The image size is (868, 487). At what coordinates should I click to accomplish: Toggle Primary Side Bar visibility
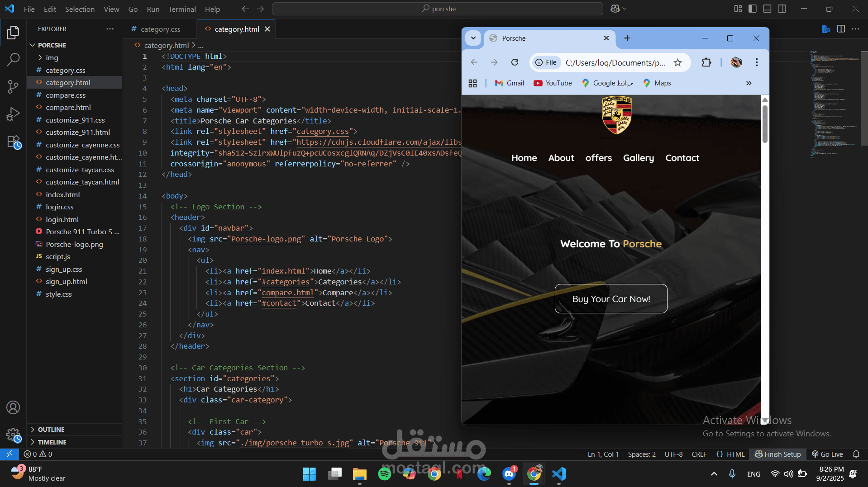[x=753, y=9]
